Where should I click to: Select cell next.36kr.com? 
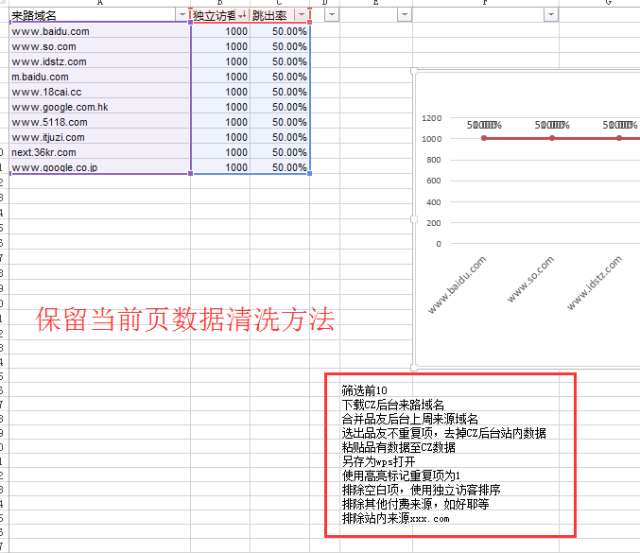click(x=100, y=152)
